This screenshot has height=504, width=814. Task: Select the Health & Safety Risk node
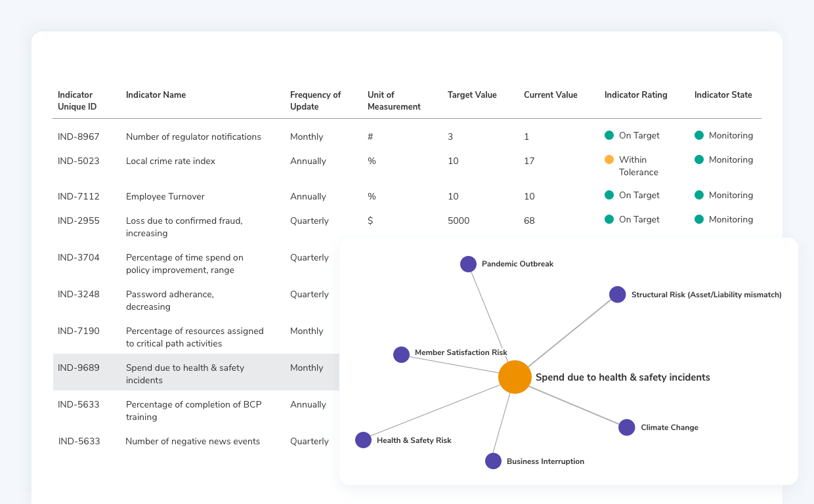363,440
